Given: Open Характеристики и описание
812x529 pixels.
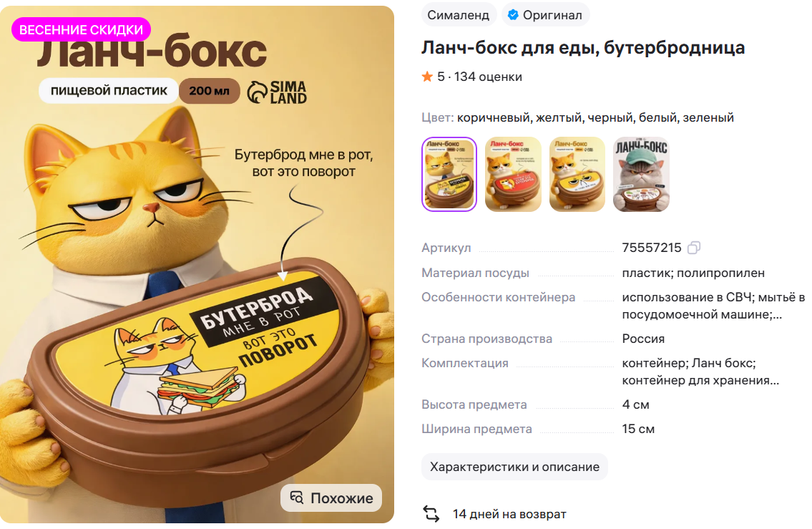Looking at the screenshot, I should [x=514, y=467].
